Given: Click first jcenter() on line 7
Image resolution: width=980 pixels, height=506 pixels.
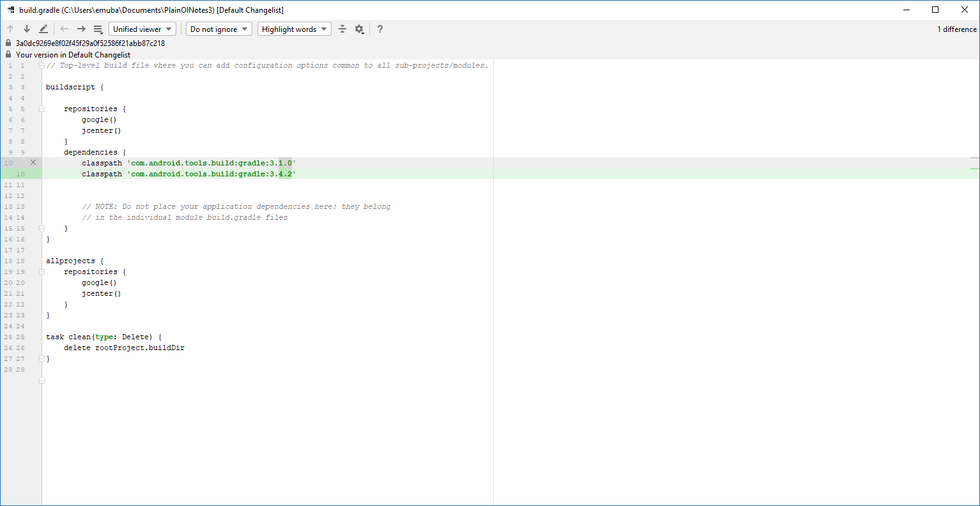Looking at the screenshot, I should tap(101, 130).
